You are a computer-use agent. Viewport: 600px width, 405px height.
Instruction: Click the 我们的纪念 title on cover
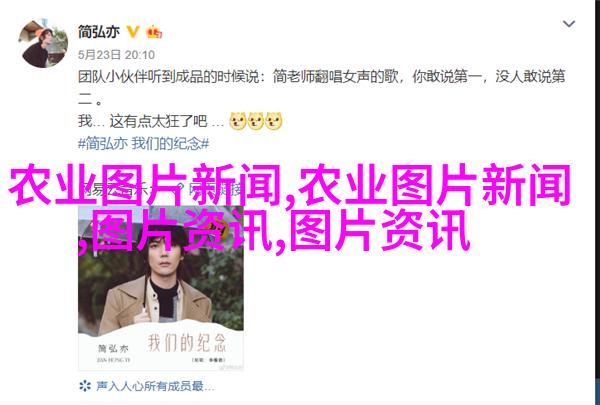pos(187,342)
